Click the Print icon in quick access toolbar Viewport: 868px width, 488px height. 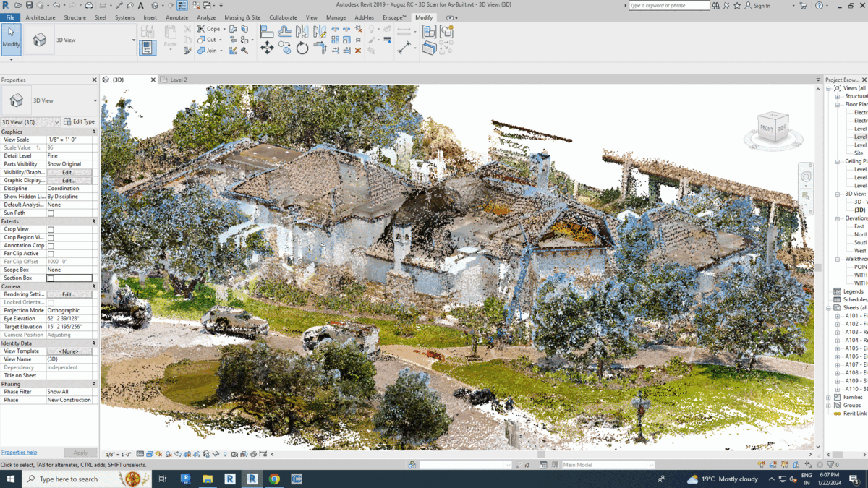pyautogui.click(x=89, y=6)
